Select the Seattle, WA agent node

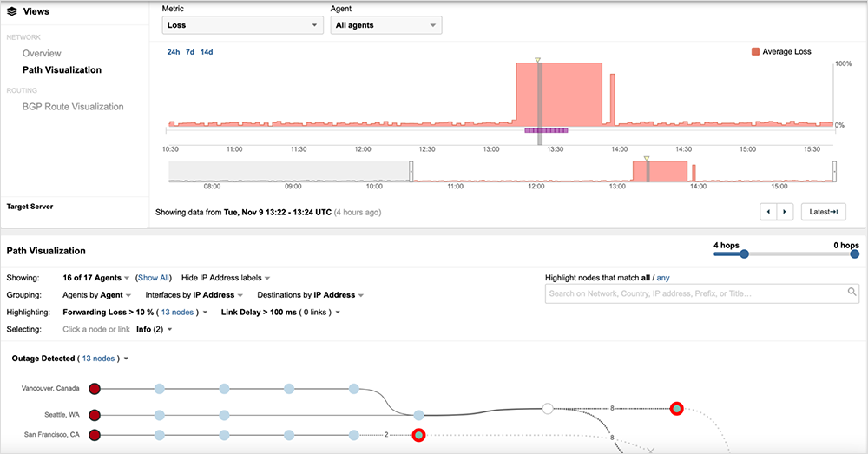[x=95, y=415]
